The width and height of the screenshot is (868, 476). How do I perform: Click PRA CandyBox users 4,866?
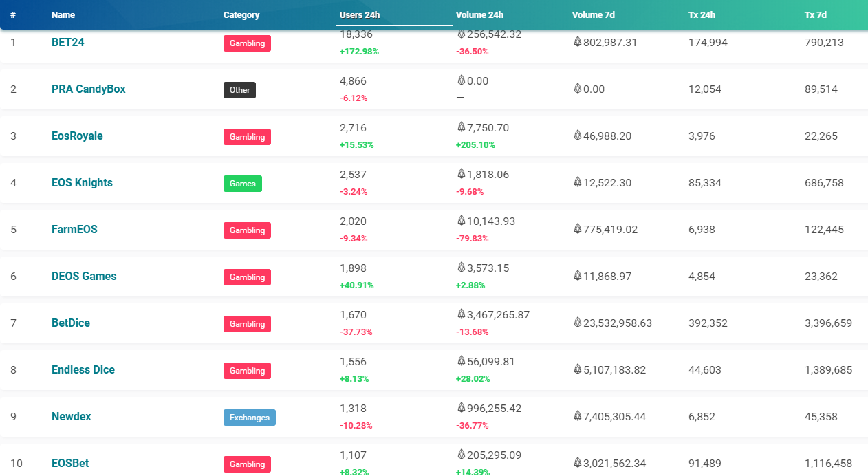pyautogui.click(x=353, y=80)
